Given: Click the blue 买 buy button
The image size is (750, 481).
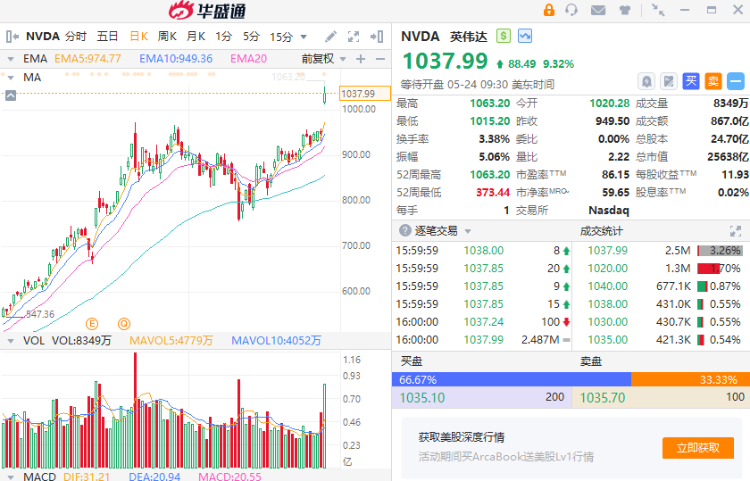Looking at the screenshot, I should [x=691, y=81].
